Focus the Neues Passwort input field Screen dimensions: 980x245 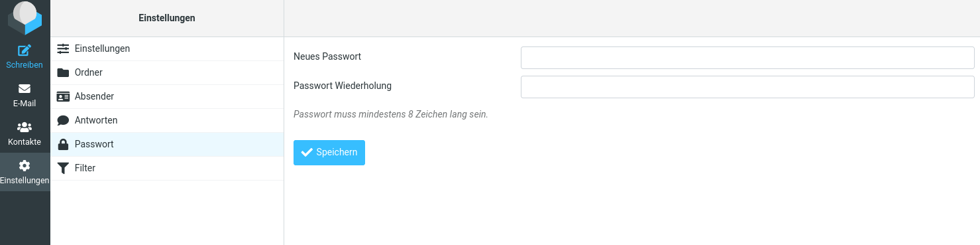747,58
